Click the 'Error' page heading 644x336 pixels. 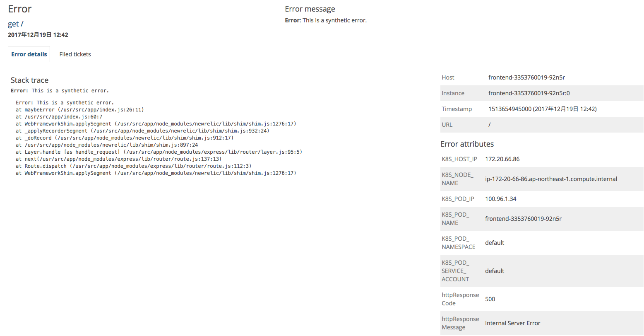[x=20, y=9]
